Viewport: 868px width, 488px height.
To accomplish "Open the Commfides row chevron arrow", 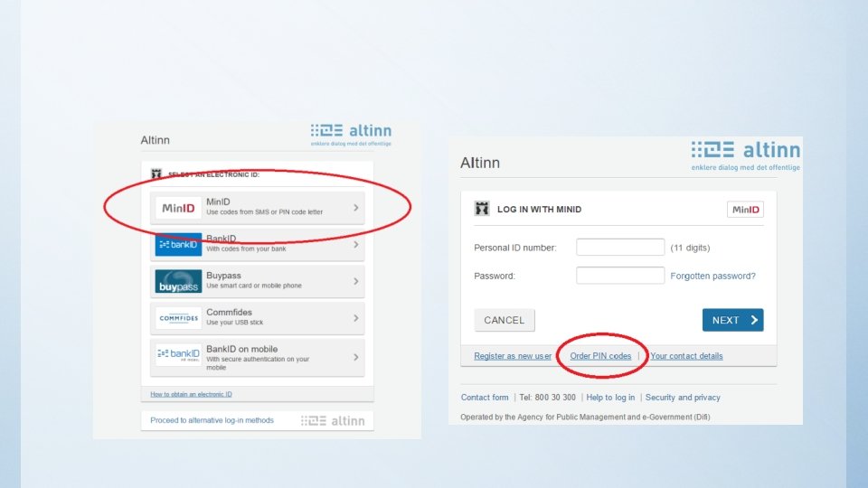I will (x=356, y=318).
